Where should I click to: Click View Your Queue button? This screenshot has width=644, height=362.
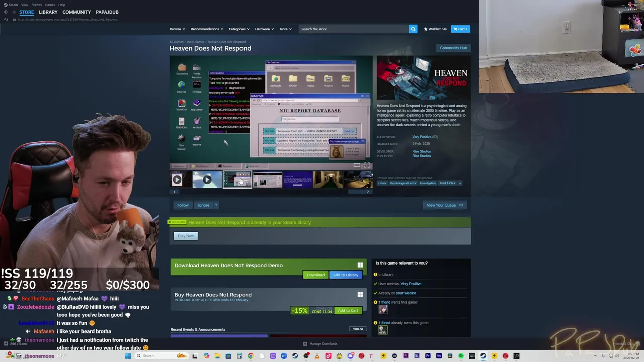(x=445, y=205)
